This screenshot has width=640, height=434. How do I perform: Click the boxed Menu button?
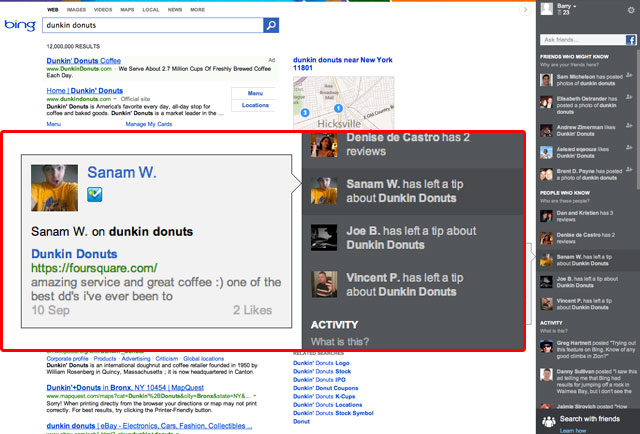(x=255, y=93)
